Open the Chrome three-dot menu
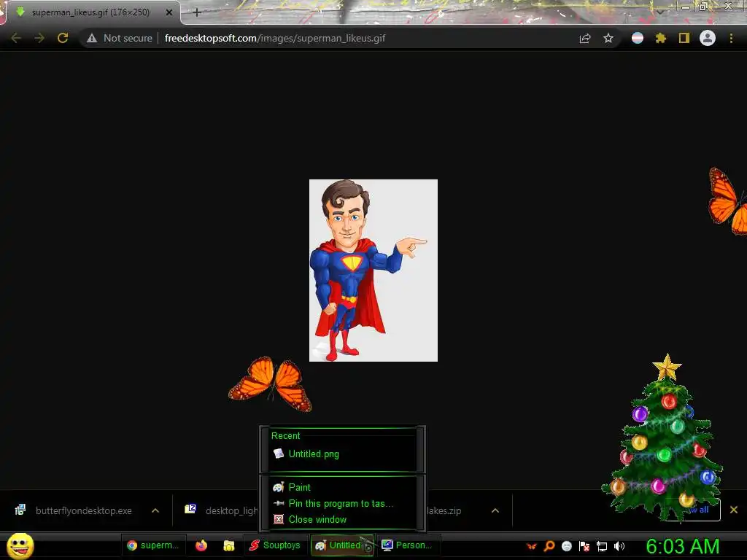The image size is (747, 560). click(731, 38)
